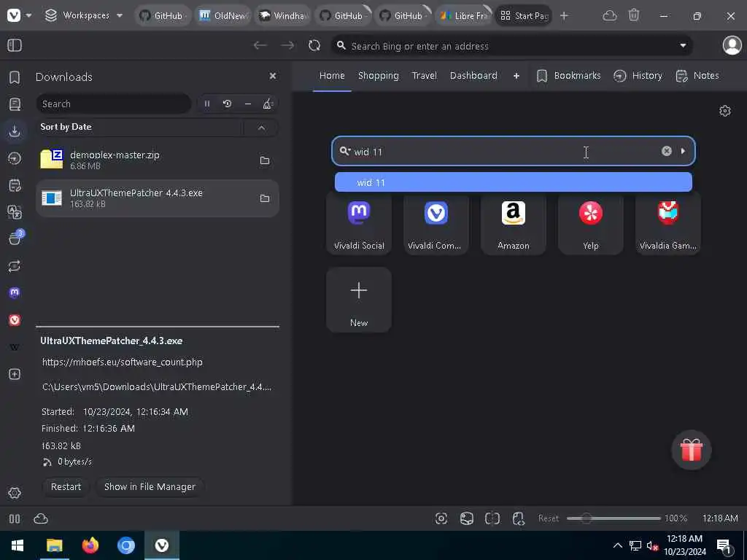
Task: Select the Downloads panel icon in sidebar
Action: pyautogui.click(x=15, y=131)
